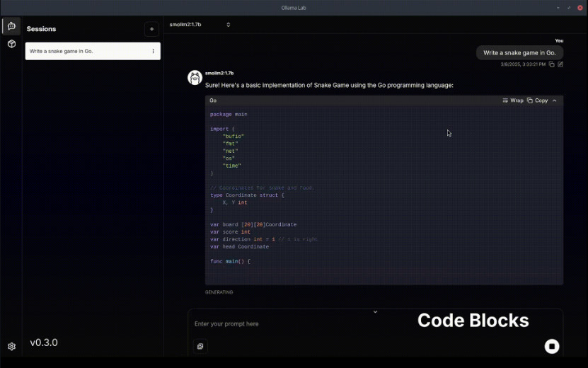Screen dimensions: 588x368
Task: Stop the response generation
Action: point(552,346)
